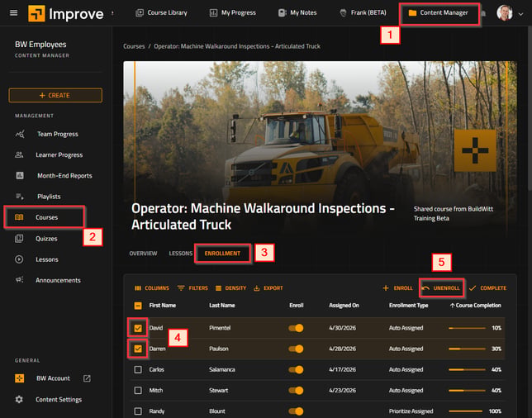Open the DENSITY option
The image size is (532, 418).
[x=230, y=288]
